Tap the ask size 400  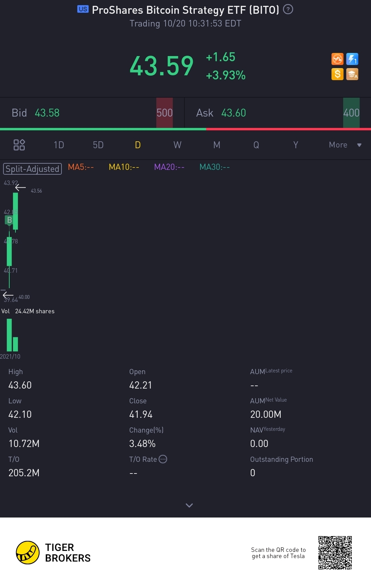351,113
